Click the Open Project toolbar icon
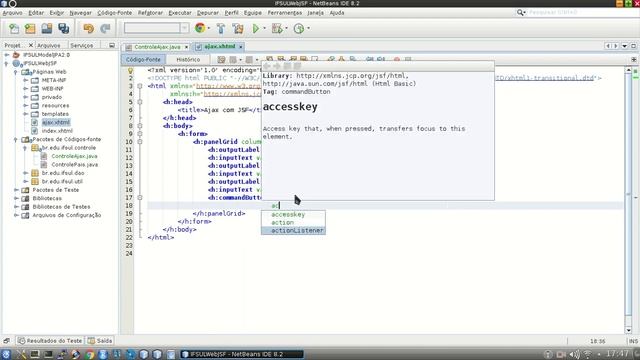Screen dimensions: 640x360 pos(47,29)
